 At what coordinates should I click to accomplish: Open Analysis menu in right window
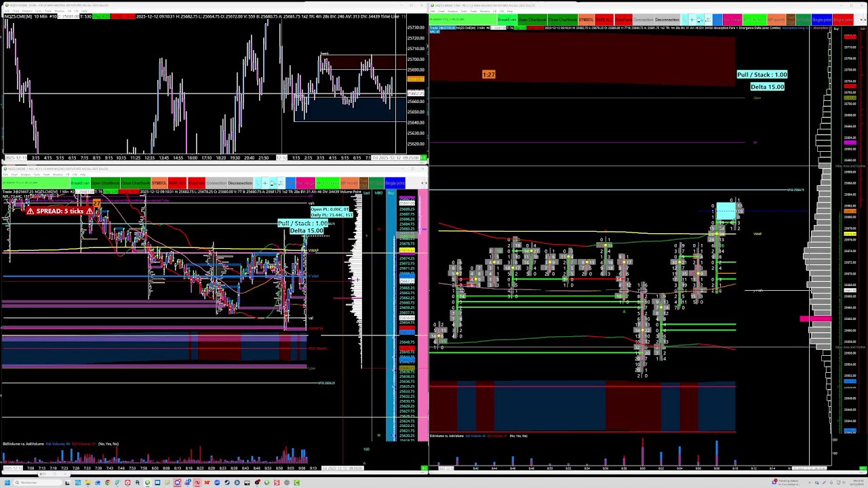pyautogui.click(x=452, y=11)
